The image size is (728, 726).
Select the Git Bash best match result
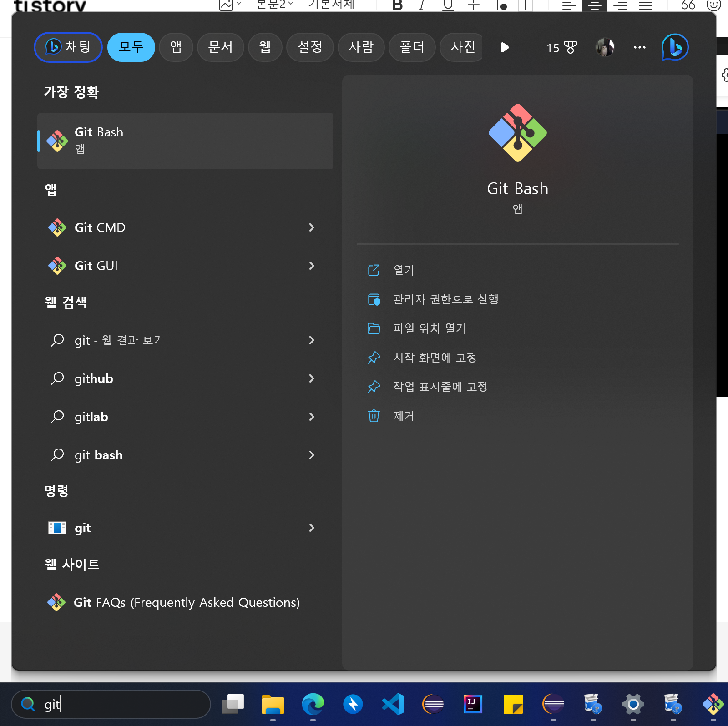coord(185,141)
